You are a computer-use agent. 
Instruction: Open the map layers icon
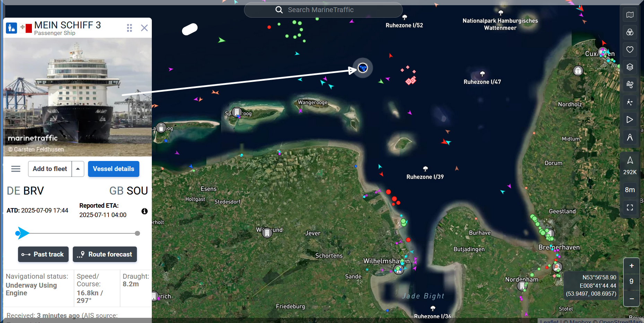click(x=630, y=67)
